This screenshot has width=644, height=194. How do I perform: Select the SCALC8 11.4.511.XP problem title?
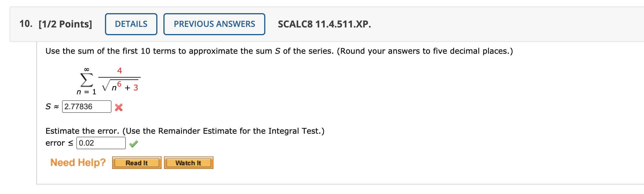coord(324,23)
